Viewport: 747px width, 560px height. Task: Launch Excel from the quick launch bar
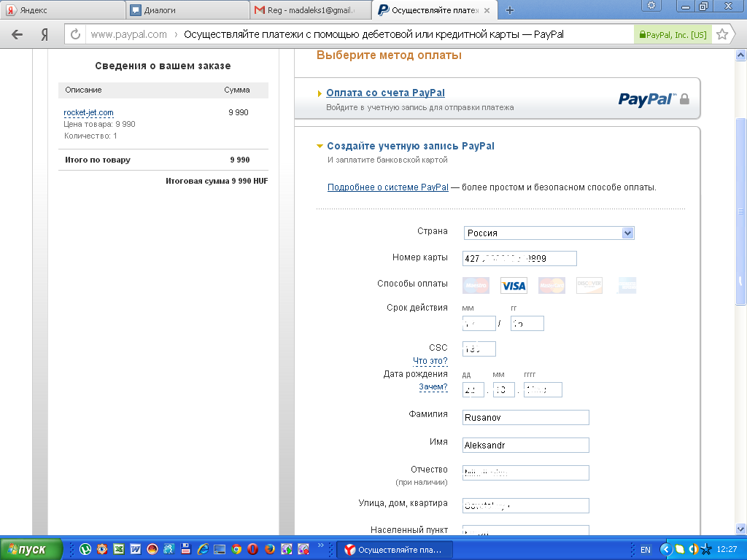(x=119, y=550)
